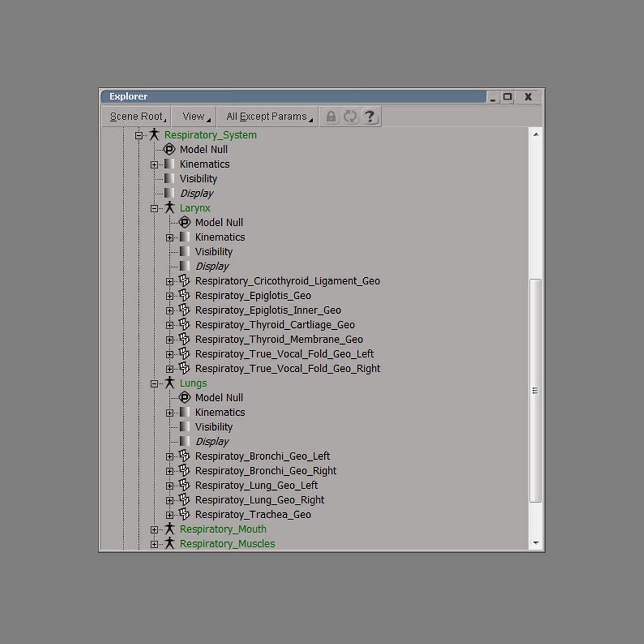Expand Respiratoy_Bronchi_Geo_Right node
Screen dimensions: 644x644
(x=169, y=471)
